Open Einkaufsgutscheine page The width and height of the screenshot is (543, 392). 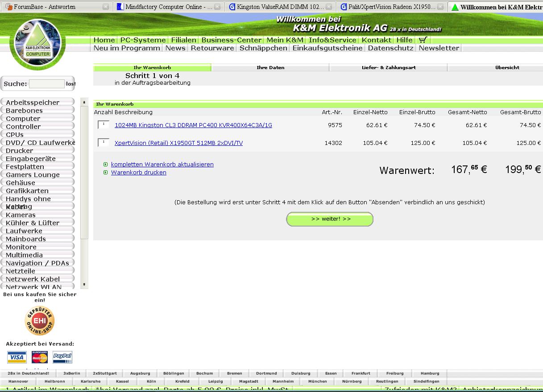click(327, 48)
